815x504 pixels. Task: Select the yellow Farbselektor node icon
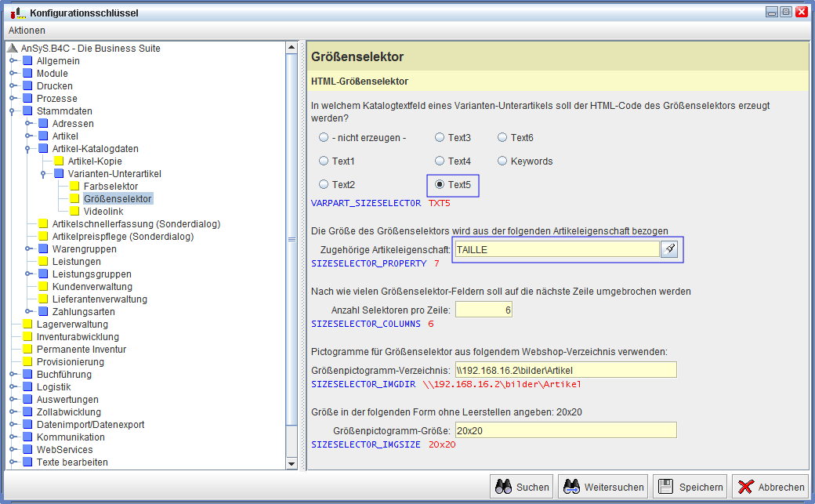tap(74, 187)
